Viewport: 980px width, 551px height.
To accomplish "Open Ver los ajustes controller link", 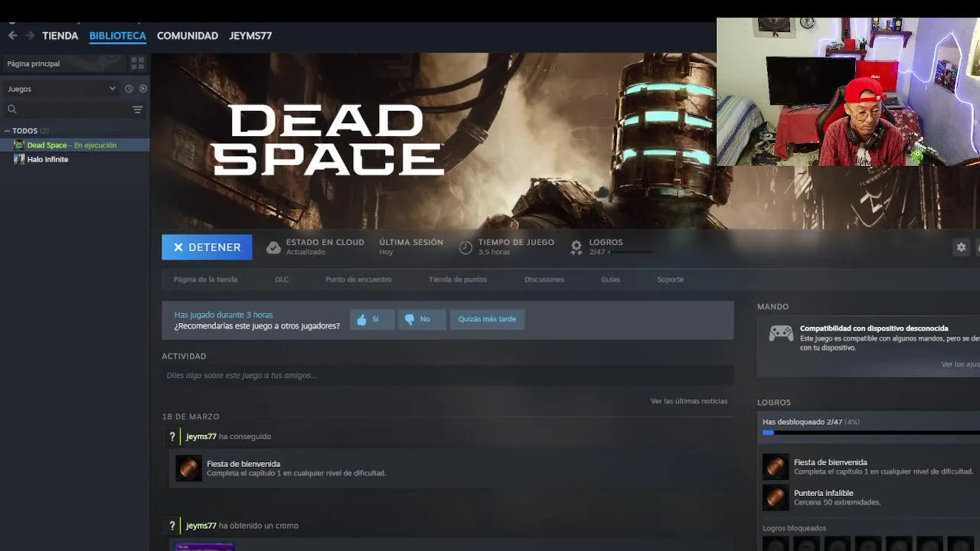I will 960,364.
